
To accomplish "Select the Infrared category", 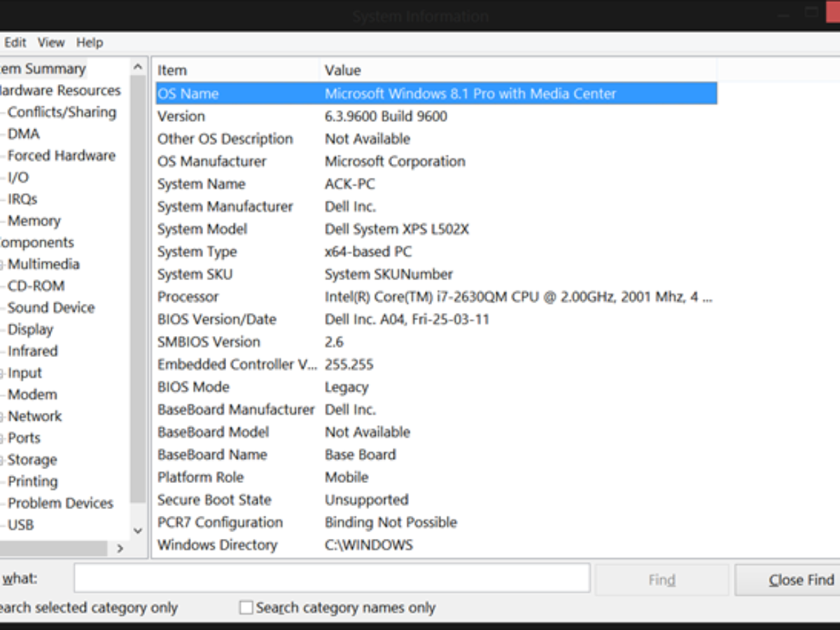I will pos(32,351).
